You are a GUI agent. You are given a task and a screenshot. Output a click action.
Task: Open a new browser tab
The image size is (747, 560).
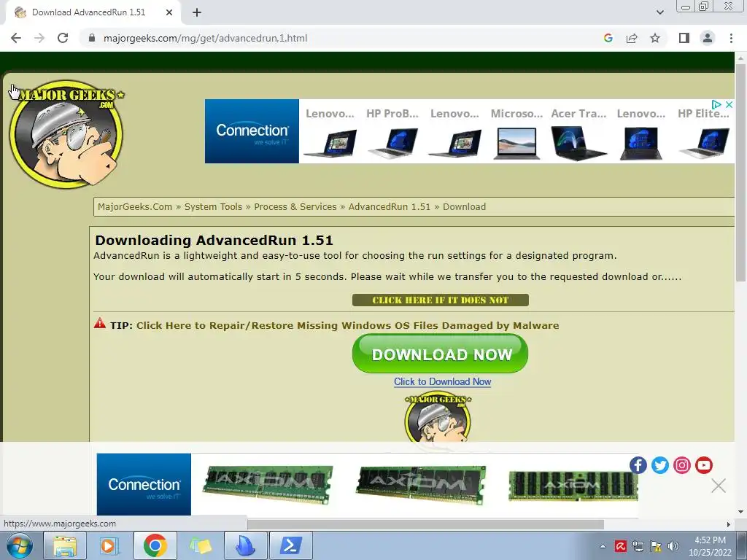pyautogui.click(x=197, y=12)
